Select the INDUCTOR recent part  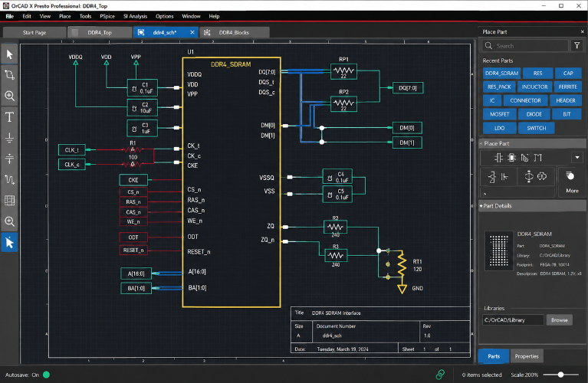[534, 87]
